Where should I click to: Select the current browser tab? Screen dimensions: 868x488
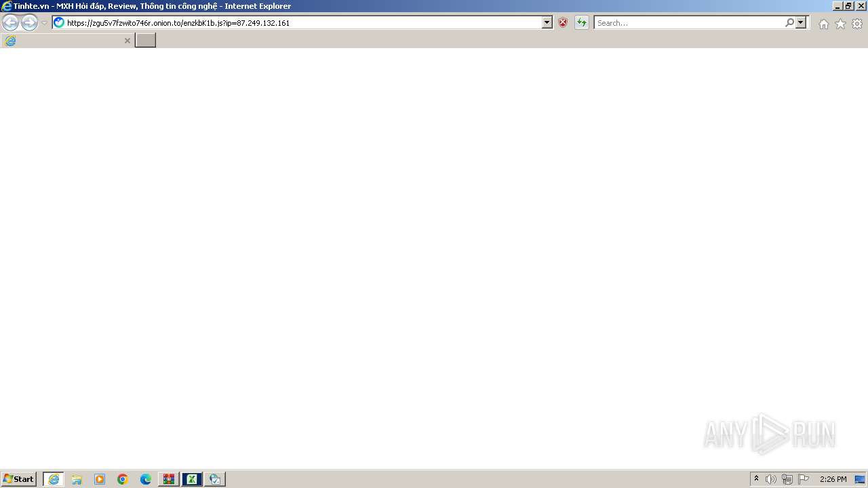pos(67,41)
